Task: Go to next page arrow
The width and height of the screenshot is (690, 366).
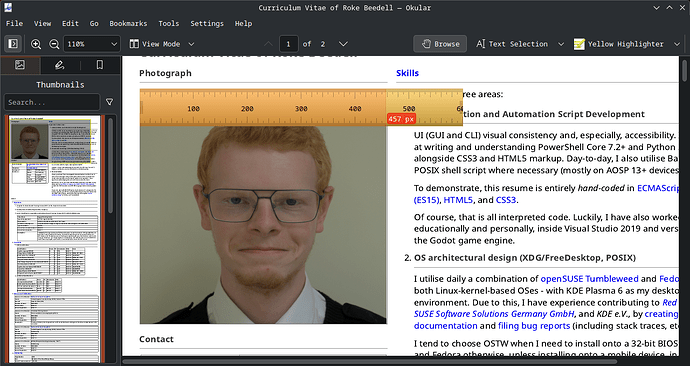Action: coord(343,44)
